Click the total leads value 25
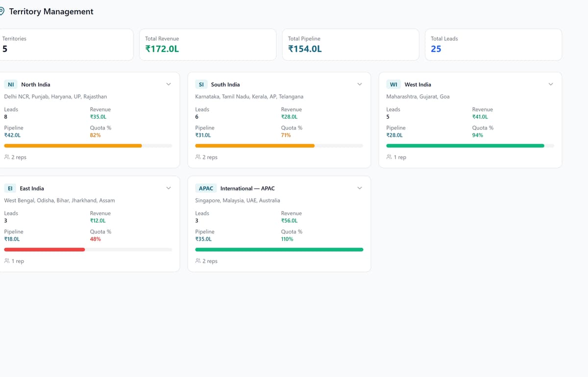588x377 pixels. pyautogui.click(x=436, y=49)
